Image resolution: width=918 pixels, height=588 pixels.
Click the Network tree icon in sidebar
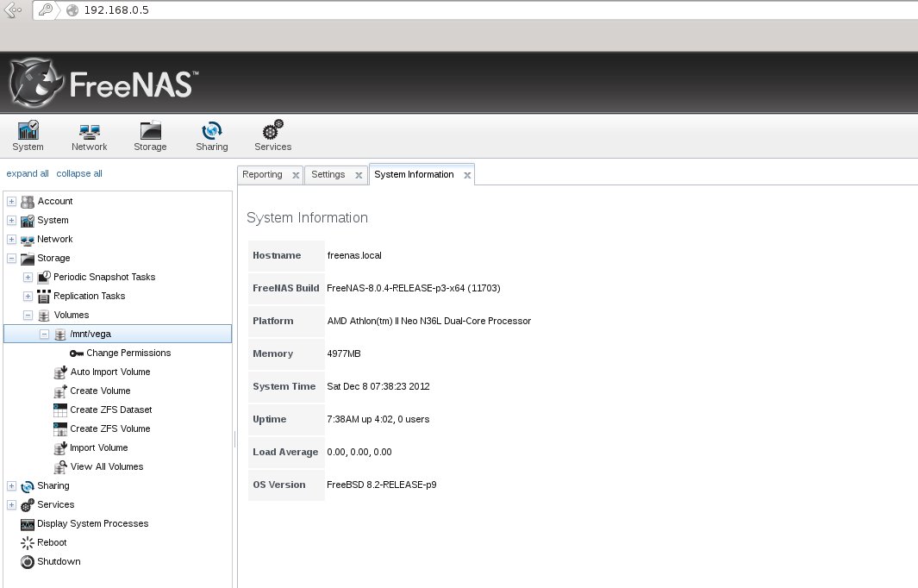28,241
